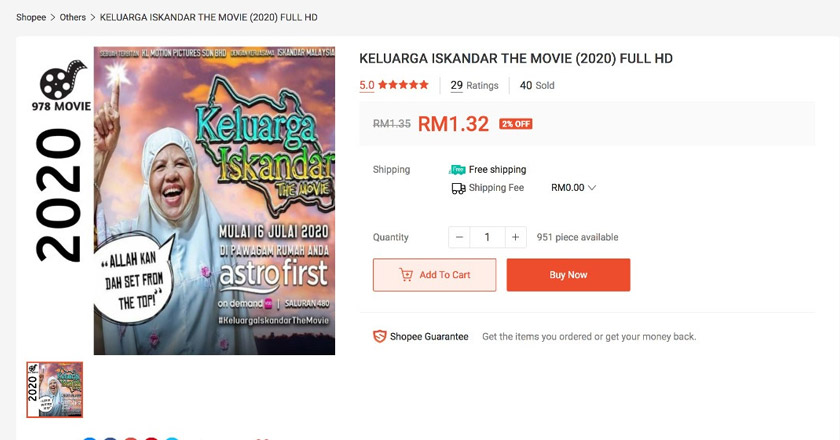Open the Others breadcrumb category
Image resolution: width=840 pixels, height=440 pixels.
[x=72, y=17]
